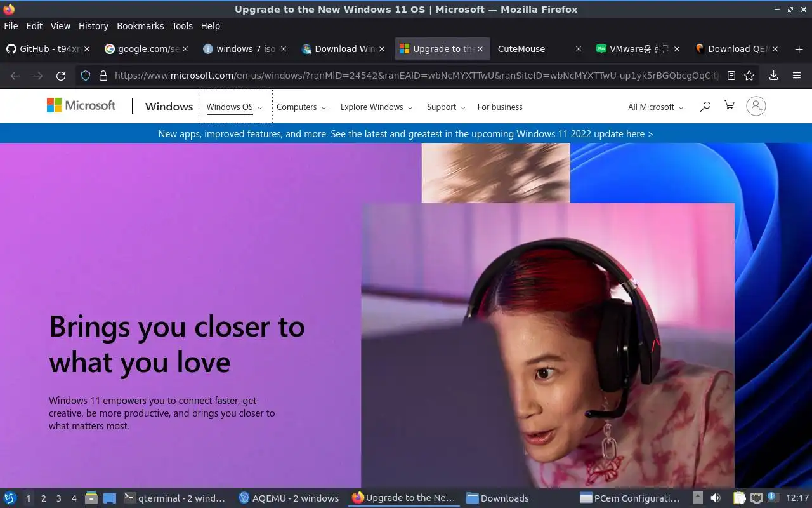Screen dimensions: 812x508
Task: Open the File menu
Action: 11,26
